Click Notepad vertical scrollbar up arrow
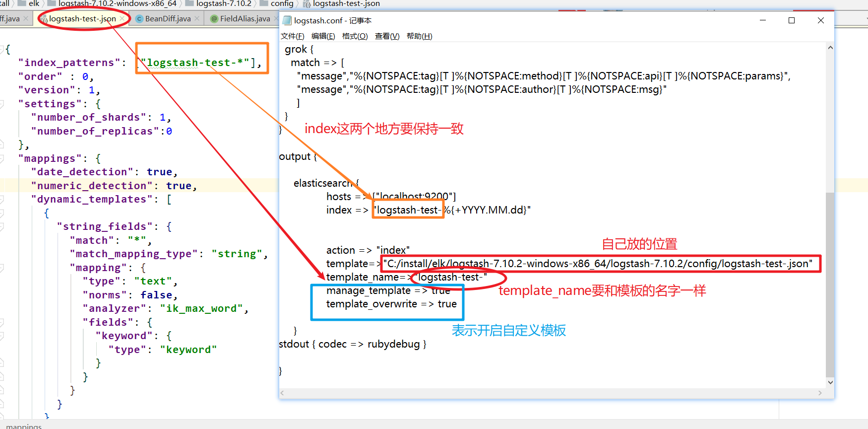The image size is (868, 429). [x=830, y=48]
